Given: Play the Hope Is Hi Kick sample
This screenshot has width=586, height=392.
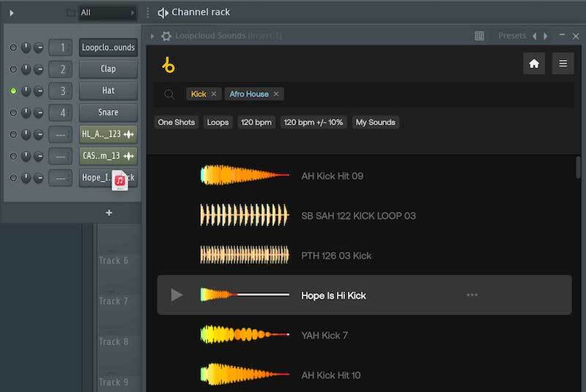Looking at the screenshot, I should click(177, 295).
